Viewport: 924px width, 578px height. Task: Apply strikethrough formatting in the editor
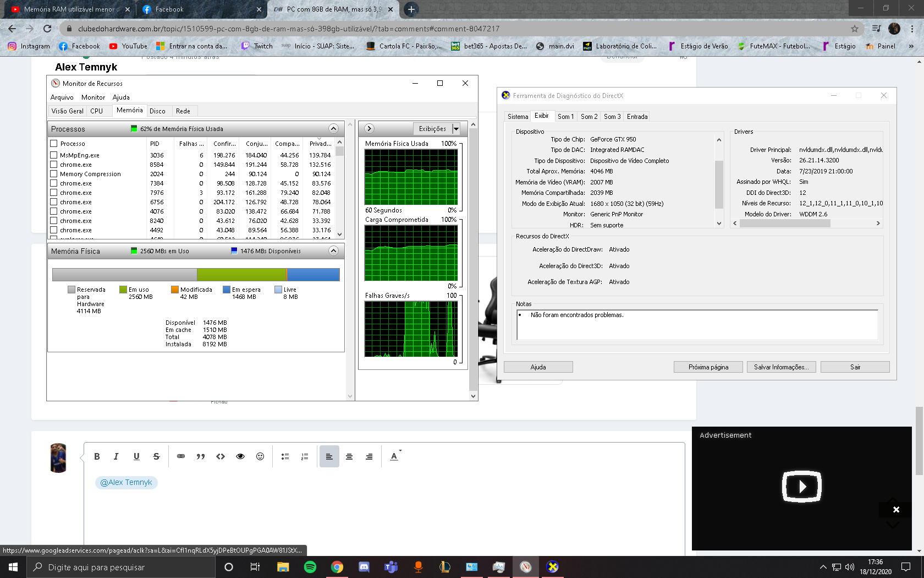click(156, 456)
